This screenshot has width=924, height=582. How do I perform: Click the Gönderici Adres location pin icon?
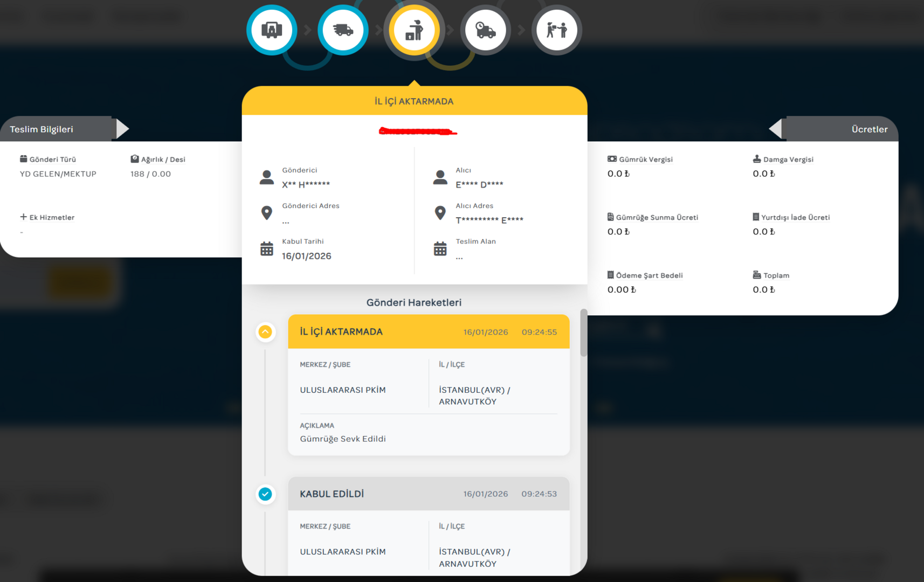(267, 213)
